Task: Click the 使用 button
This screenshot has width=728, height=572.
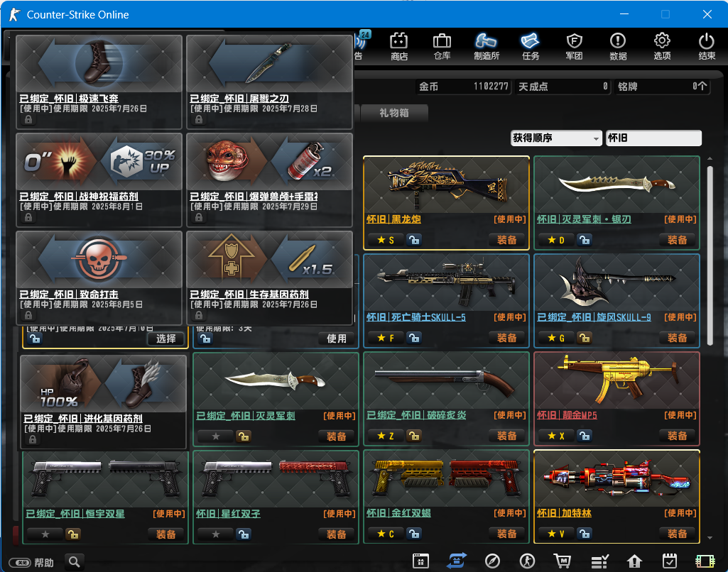Action: click(336, 339)
